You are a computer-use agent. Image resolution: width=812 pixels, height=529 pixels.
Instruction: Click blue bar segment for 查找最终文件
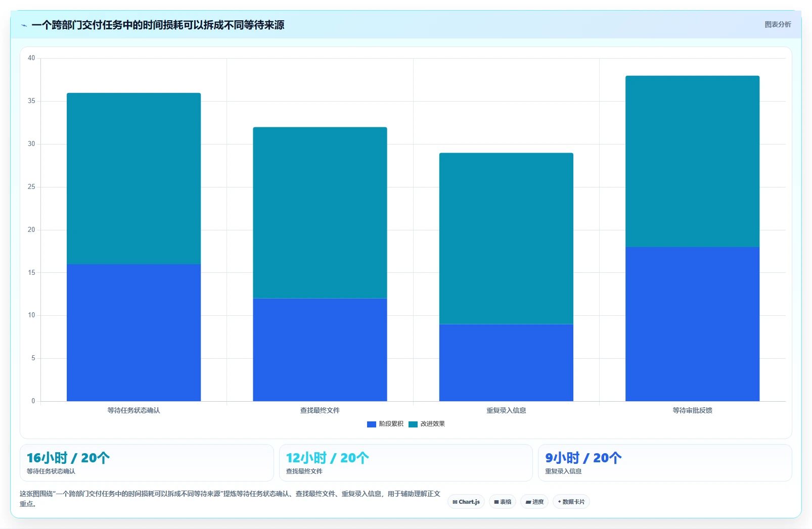(x=320, y=350)
